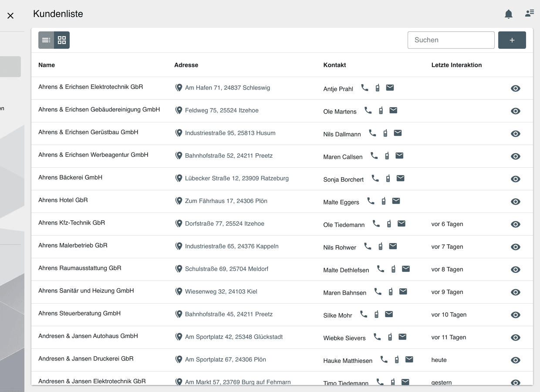
Task: View details of Ahrens Kfz-Technik GbR
Action: (516, 224)
